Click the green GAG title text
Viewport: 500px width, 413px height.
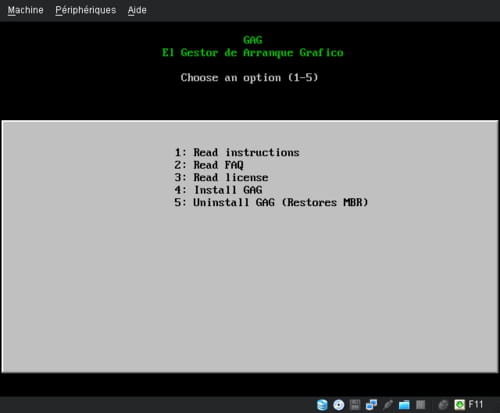[253, 40]
